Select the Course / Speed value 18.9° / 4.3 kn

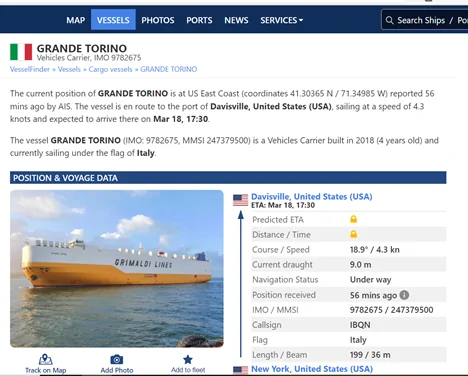(x=375, y=250)
